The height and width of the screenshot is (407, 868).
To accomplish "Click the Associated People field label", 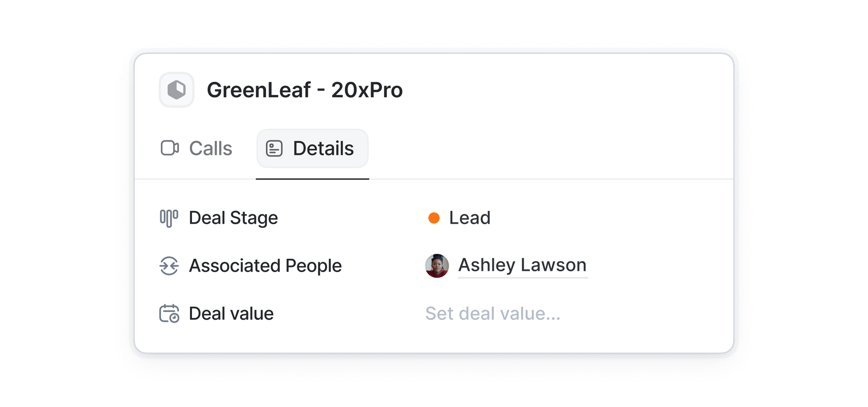I will click(x=265, y=266).
